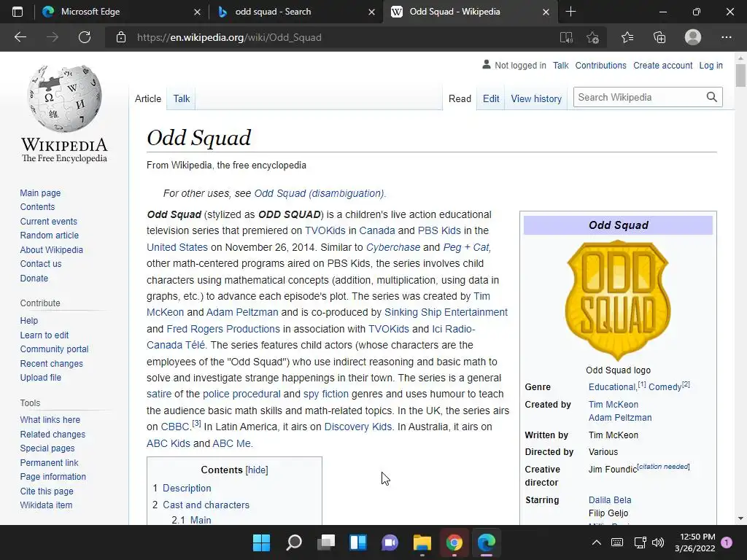Viewport: 747px width, 560px height.
Task: Open the Windows Start menu
Action: [x=261, y=542]
